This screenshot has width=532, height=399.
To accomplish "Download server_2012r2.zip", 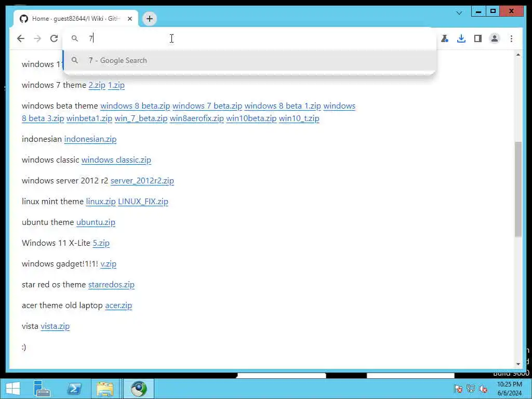I will [x=142, y=181].
